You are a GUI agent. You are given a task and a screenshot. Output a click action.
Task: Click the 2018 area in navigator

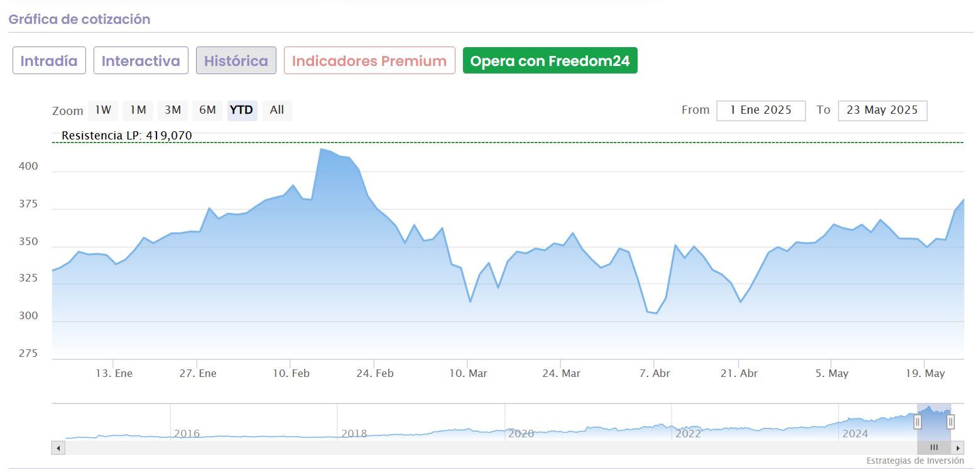point(353,433)
